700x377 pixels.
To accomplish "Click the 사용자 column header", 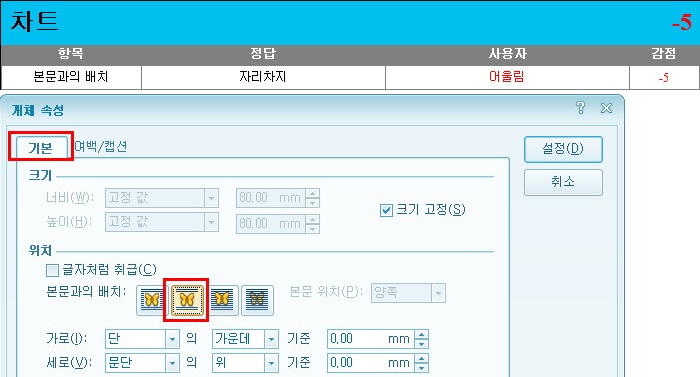I will [x=507, y=54].
